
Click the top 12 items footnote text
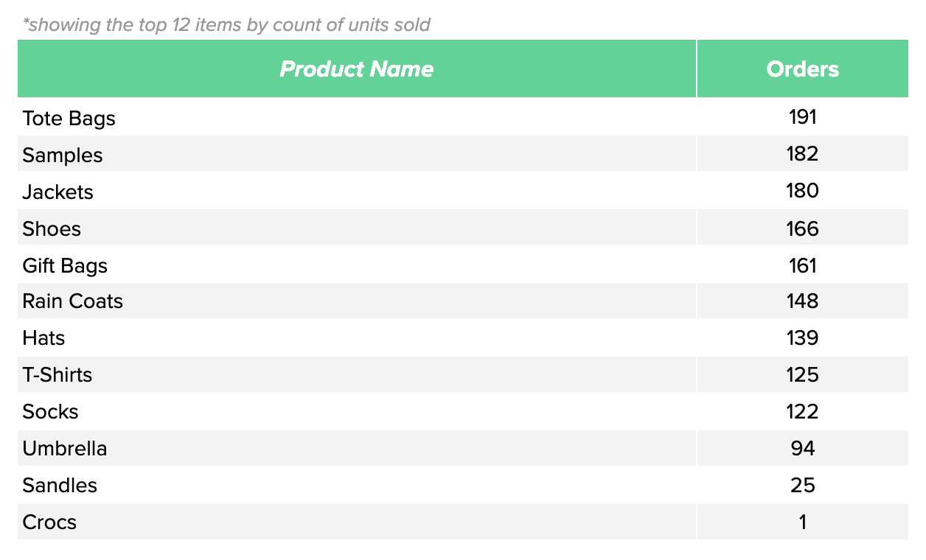(226, 25)
